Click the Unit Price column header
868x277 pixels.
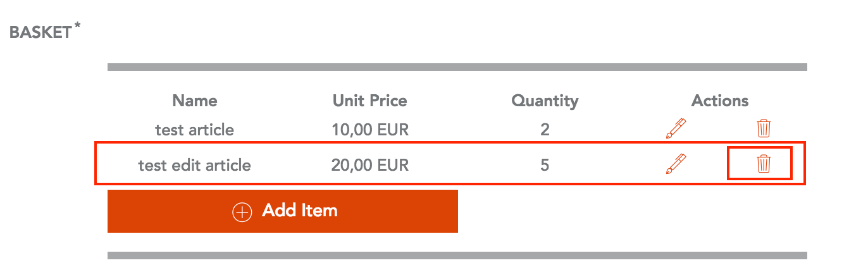coord(370,101)
